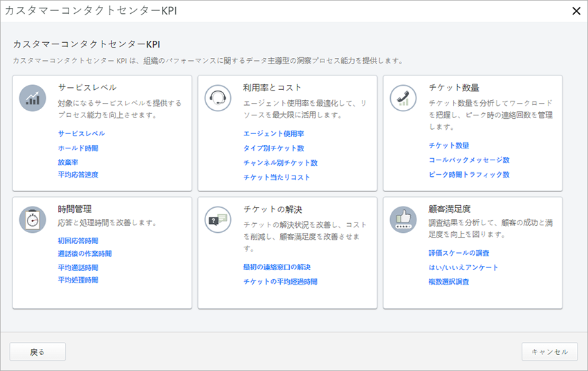Select チケット当たりコスト link
The height and width of the screenshot is (371, 588).
(277, 178)
